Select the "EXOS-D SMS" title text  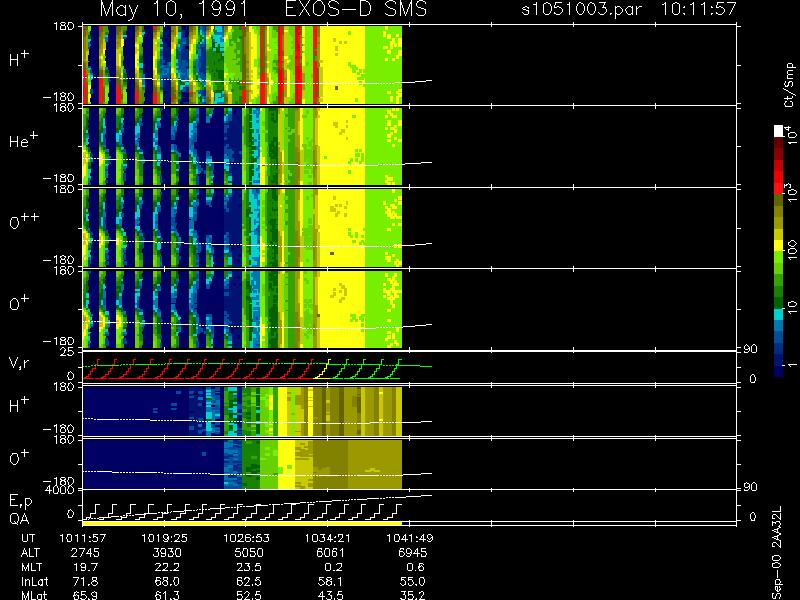[x=356, y=9]
